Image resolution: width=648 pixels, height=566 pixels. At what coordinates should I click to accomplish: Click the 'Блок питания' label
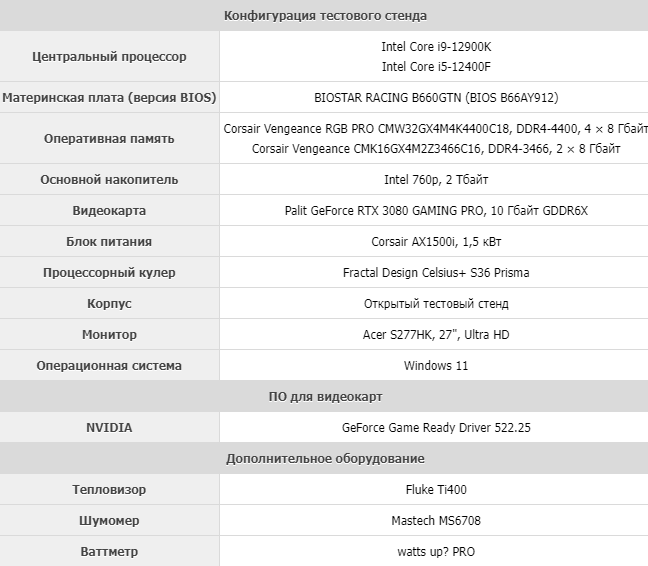tap(109, 242)
